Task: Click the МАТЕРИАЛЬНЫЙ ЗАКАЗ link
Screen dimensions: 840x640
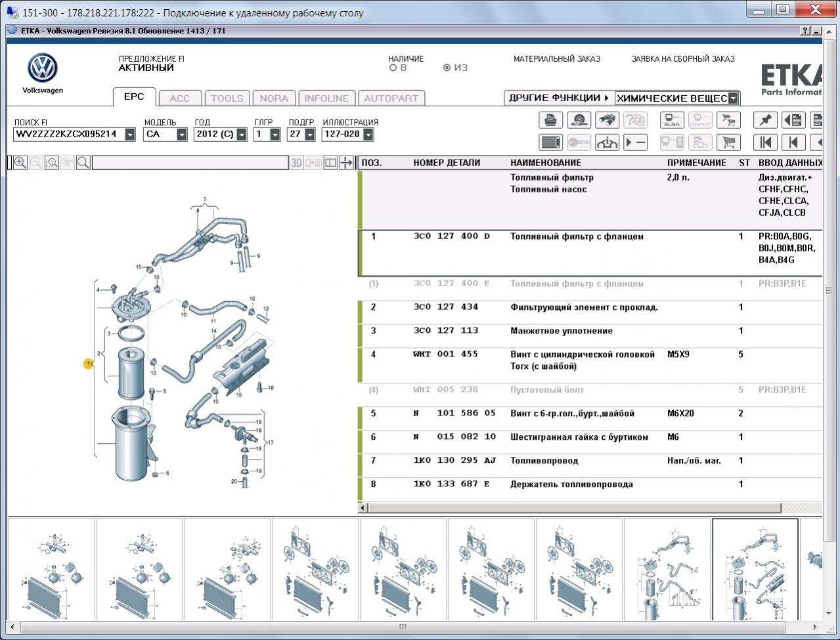Action: [557, 59]
